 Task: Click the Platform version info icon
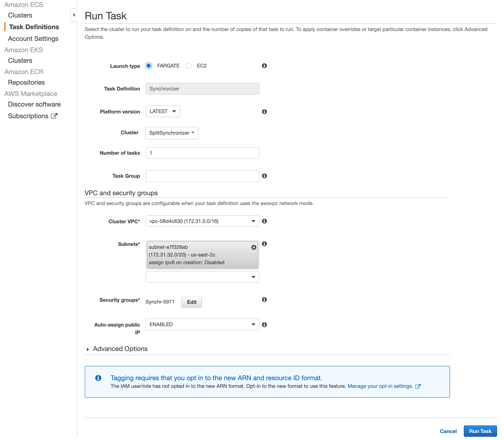point(264,111)
